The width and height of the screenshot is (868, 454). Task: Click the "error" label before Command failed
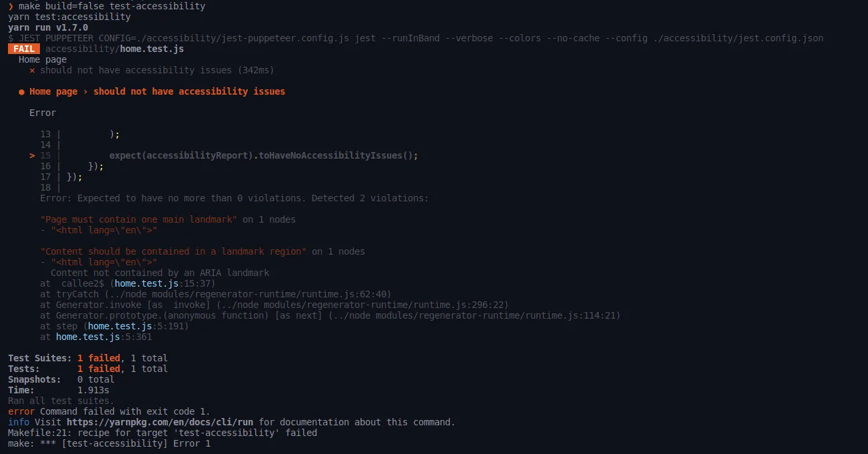(21, 412)
